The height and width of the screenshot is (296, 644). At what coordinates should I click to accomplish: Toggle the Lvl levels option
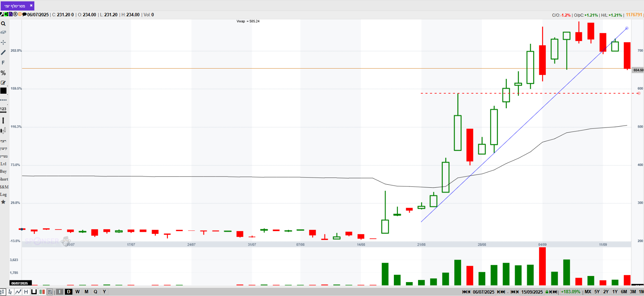point(3,164)
